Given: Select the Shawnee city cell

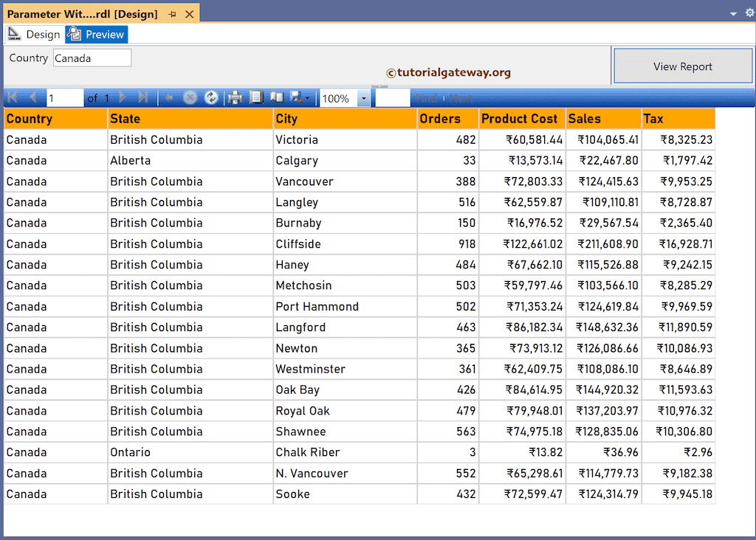Looking at the screenshot, I should click(x=346, y=432).
